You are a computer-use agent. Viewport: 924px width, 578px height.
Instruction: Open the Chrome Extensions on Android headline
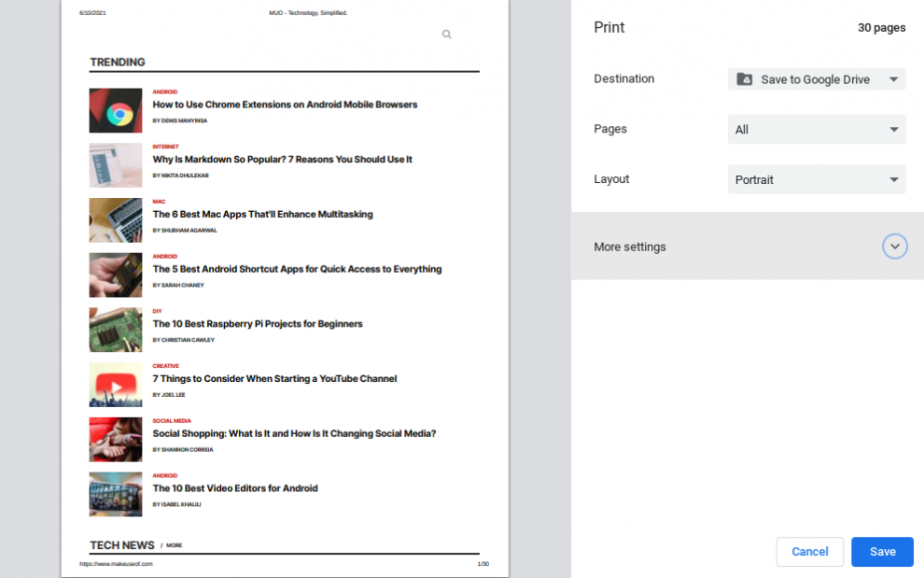285,105
